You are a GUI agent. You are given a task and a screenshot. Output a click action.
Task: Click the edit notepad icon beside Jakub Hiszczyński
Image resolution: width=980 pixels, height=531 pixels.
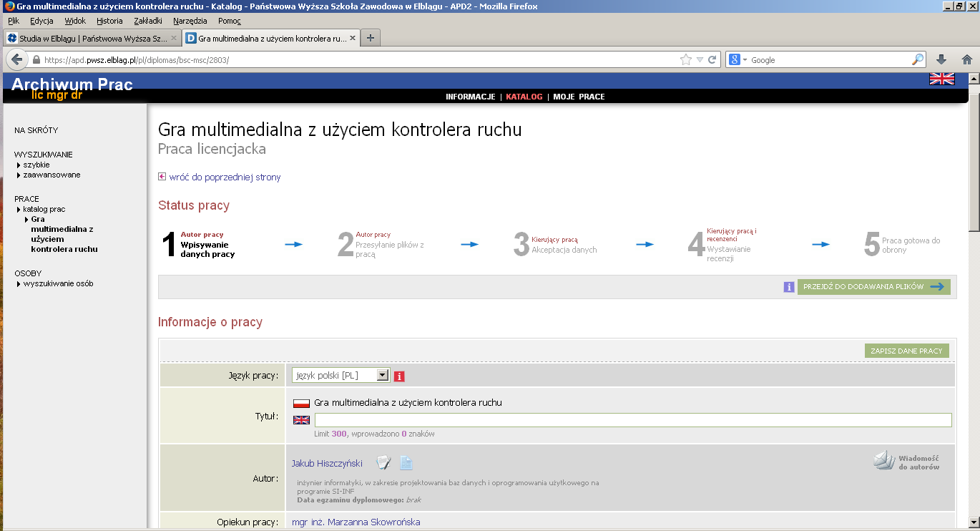[383, 463]
